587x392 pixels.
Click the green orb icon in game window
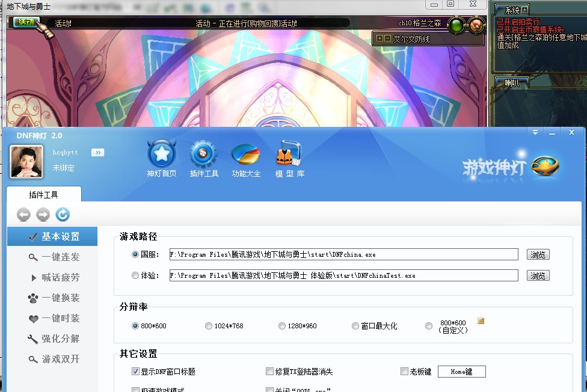tap(456, 25)
